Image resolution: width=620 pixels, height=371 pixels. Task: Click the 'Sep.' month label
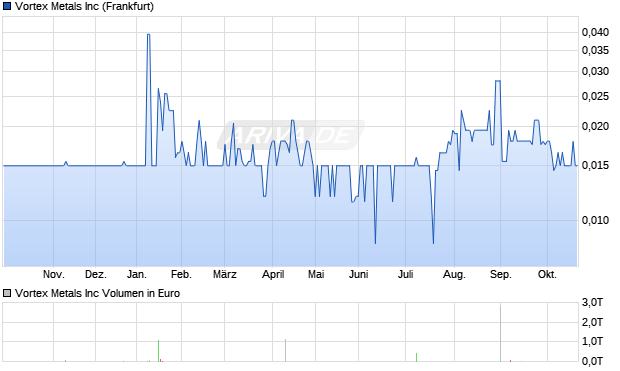(501, 274)
